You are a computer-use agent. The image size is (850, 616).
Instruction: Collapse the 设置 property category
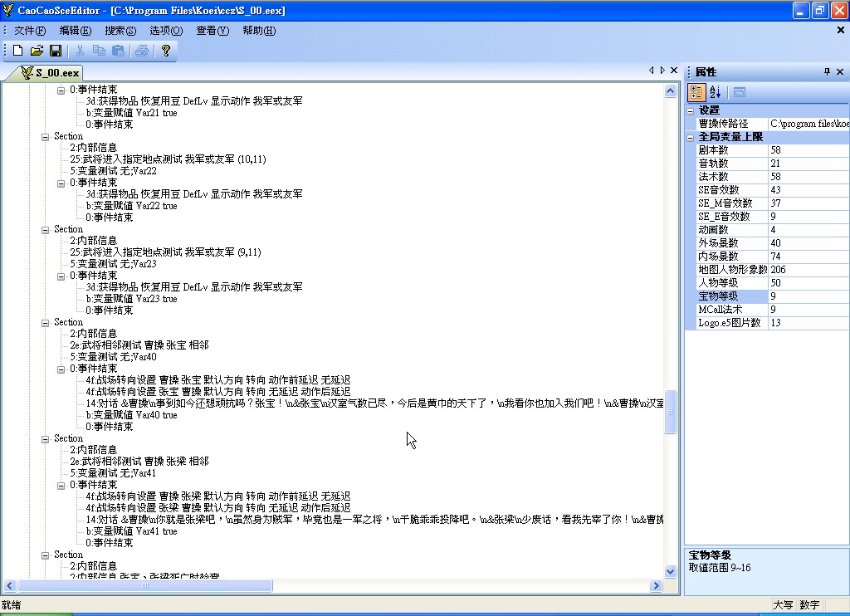691,110
